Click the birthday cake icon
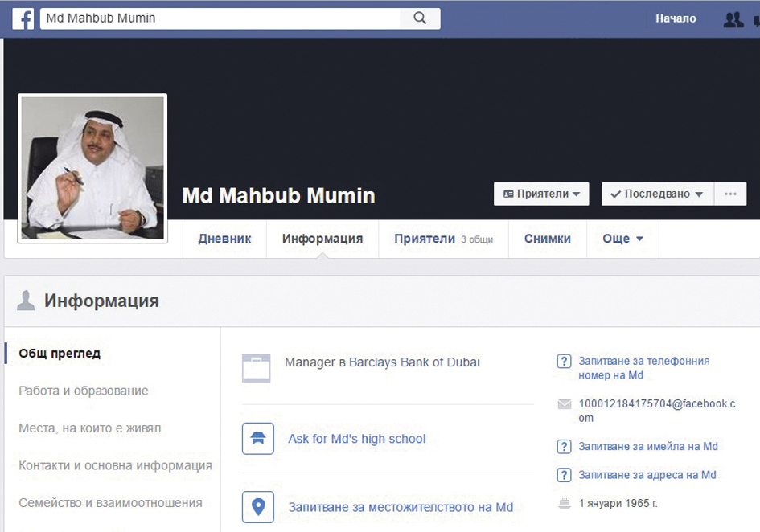The image size is (760, 532). [x=565, y=503]
